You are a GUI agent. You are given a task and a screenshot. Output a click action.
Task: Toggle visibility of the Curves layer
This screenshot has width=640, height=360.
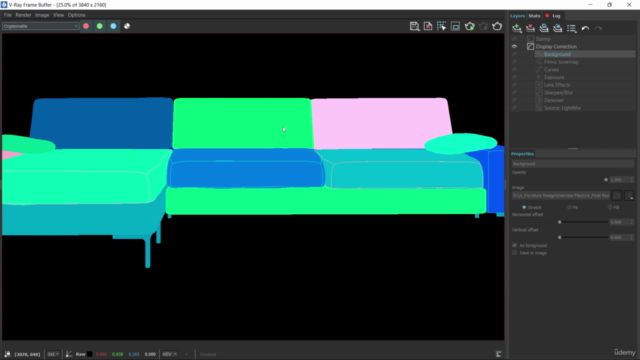pos(514,69)
